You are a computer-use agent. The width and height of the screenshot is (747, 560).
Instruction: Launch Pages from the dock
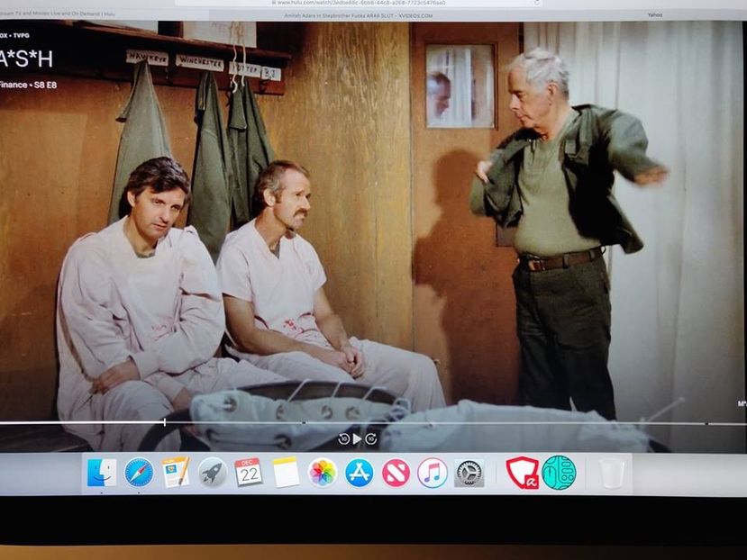[x=176, y=472]
